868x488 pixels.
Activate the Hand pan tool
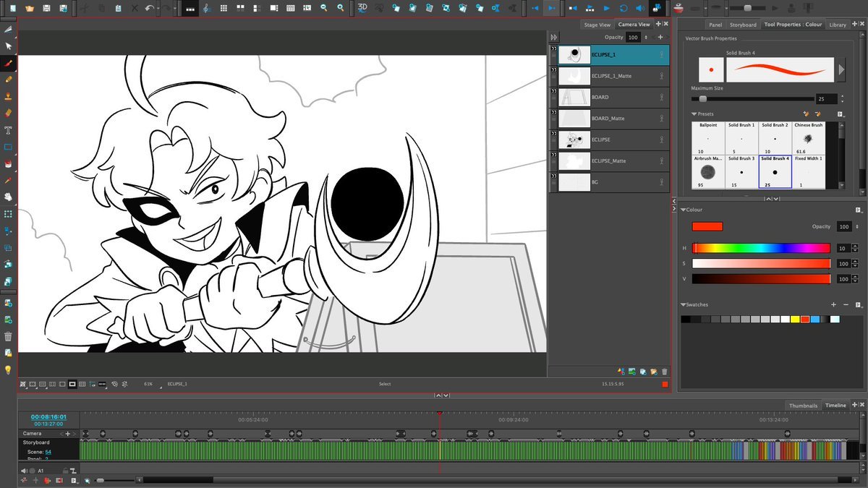(9, 196)
